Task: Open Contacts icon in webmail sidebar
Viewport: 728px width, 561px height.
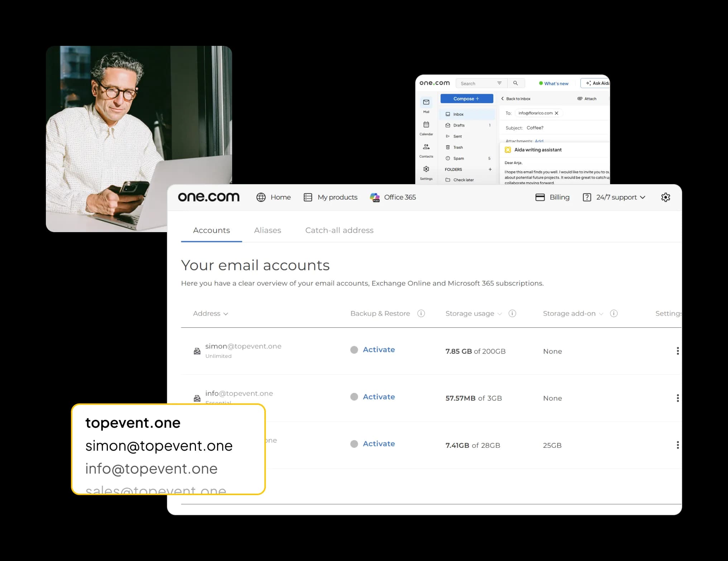Action: (x=426, y=147)
